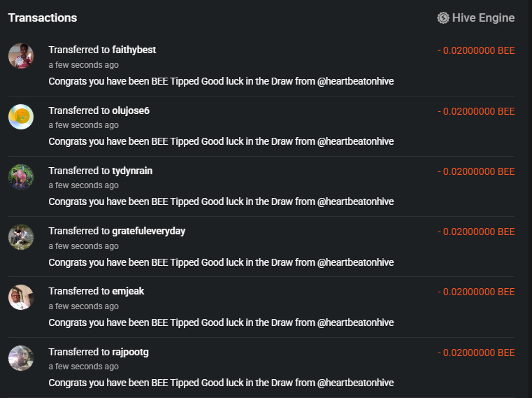The image size is (532, 398).
Task: Click the memo text under olujose6 transfer
Action: pyautogui.click(x=221, y=141)
